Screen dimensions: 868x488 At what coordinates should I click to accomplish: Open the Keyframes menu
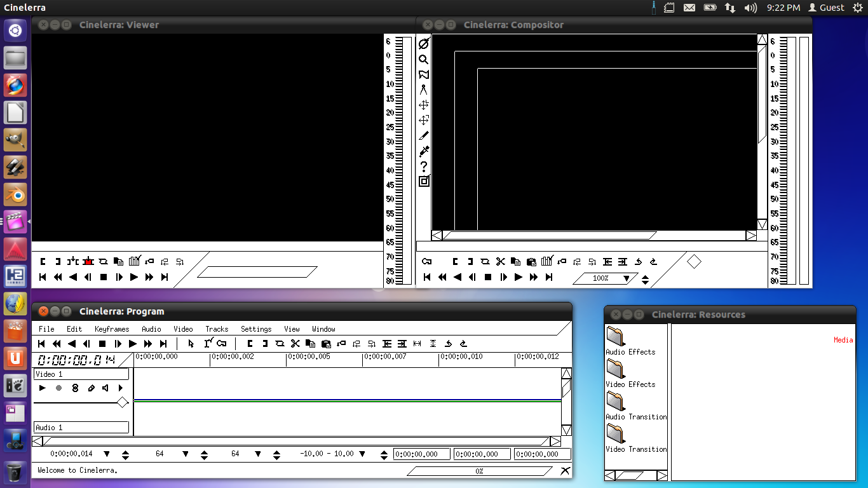click(x=112, y=329)
